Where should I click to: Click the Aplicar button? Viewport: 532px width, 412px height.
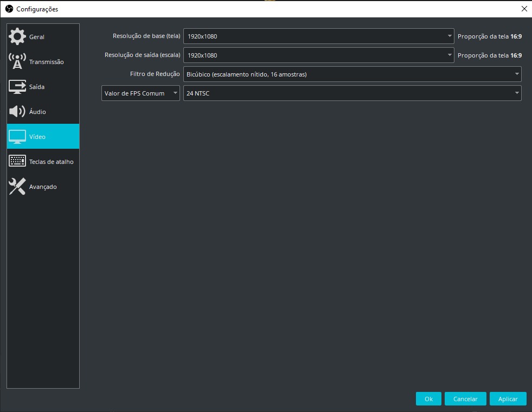[x=508, y=399]
